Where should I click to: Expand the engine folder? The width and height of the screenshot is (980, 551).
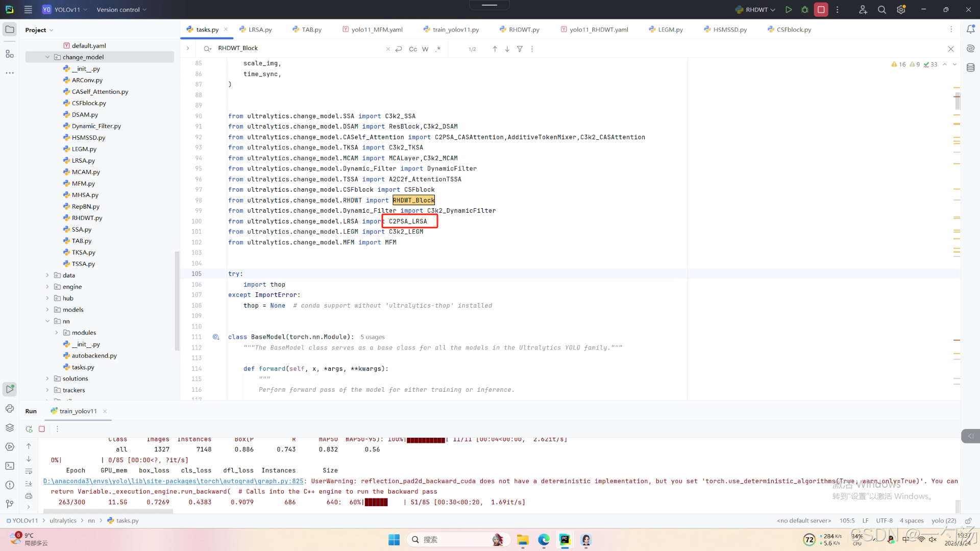point(47,287)
